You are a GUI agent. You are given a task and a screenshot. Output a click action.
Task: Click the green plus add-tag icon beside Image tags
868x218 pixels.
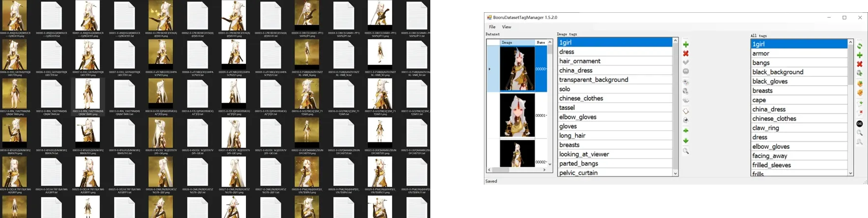coord(686,44)
